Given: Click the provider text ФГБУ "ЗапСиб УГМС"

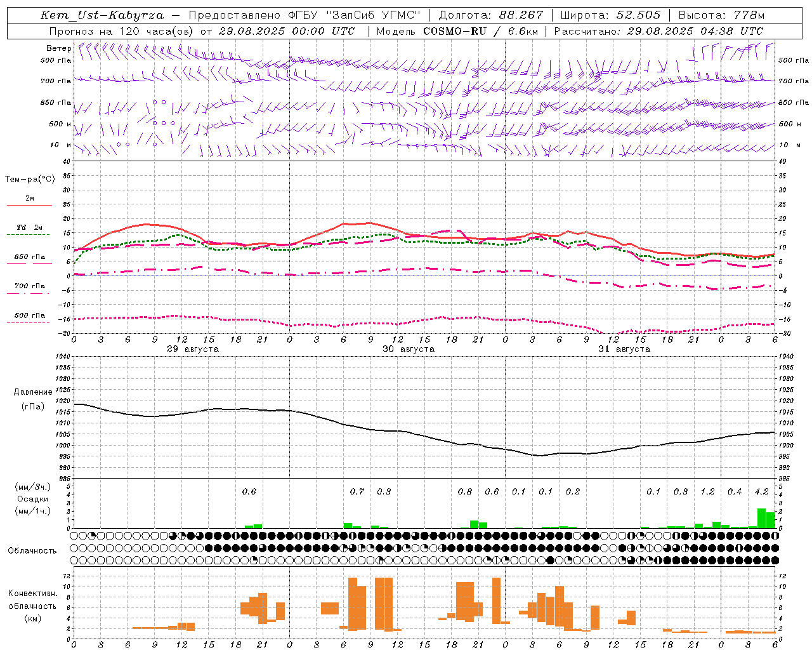Looking at the screenshot, I should click(355, 15).
